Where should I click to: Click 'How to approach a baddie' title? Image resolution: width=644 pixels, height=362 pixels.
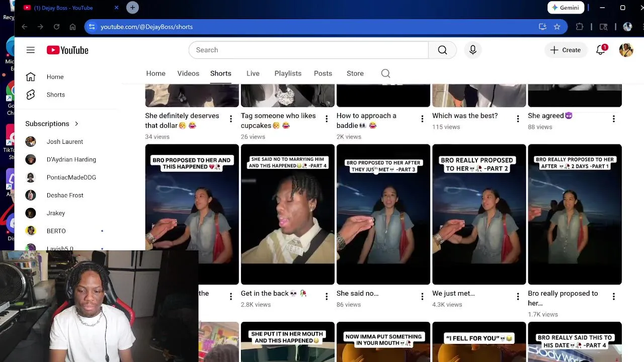(366, 121)
